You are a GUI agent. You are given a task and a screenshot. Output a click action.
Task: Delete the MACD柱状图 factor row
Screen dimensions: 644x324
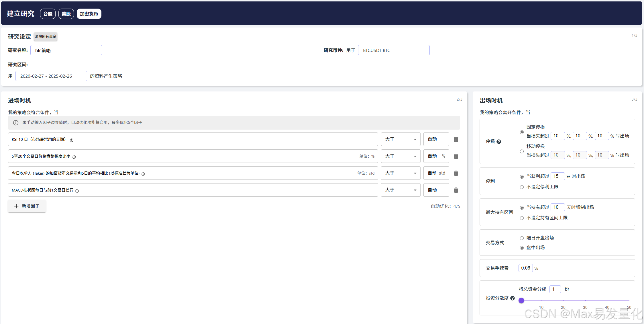click(456, 190)
